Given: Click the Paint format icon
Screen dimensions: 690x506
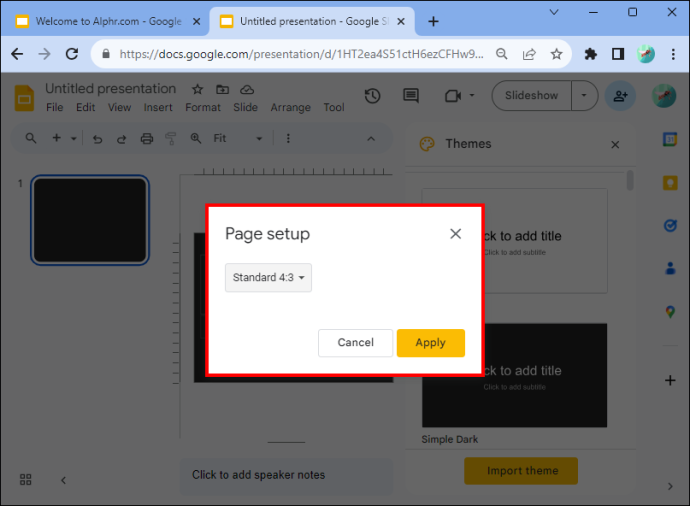Looking at the screenshot, I should click(171, 139).
